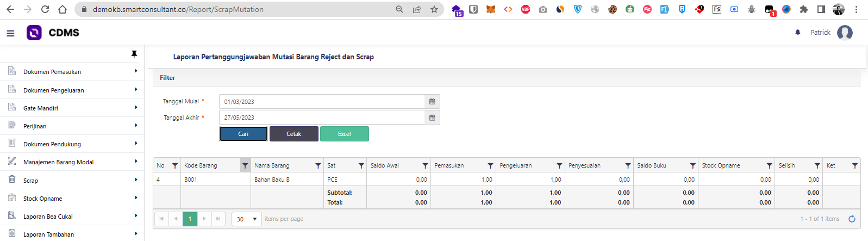868x241 pixels.
Task: Click the sidebar pin icon
Action: [x=134, y=54]
